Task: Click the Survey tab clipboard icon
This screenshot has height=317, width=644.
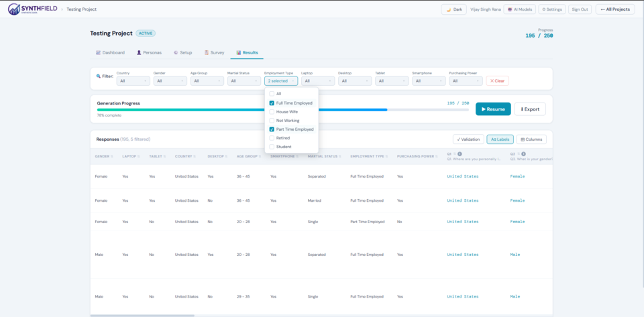Action: click(x=207, y=52)
